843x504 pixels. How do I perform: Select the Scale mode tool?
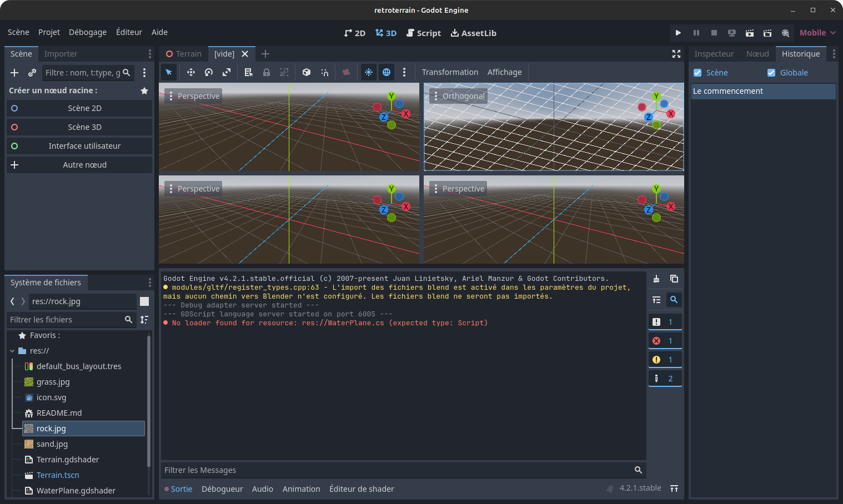pos(227,72)
